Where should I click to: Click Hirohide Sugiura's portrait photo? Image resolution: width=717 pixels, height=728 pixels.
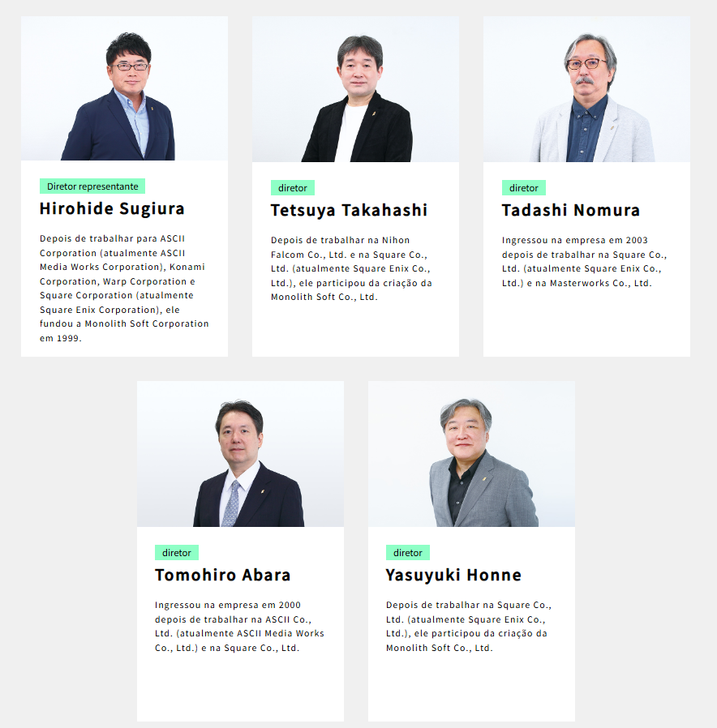124,88
